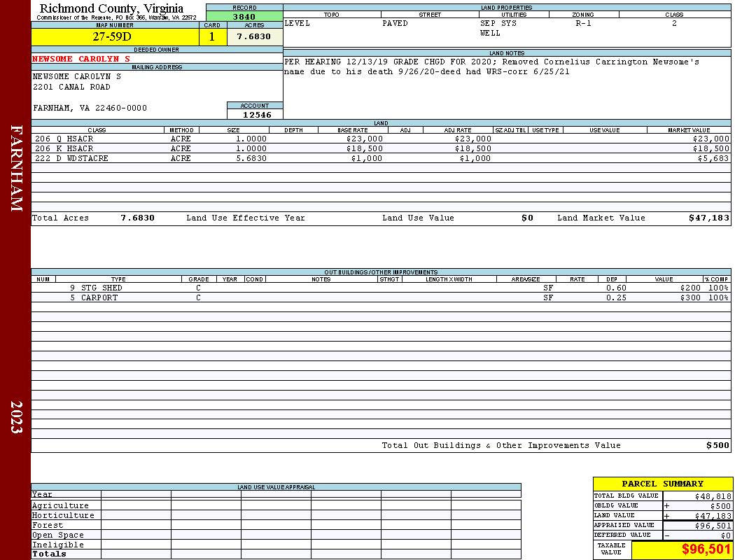Click depreciation 0.60 for STG SHED
The width and height of the screenshot is (735, 560).
[616, 288]
